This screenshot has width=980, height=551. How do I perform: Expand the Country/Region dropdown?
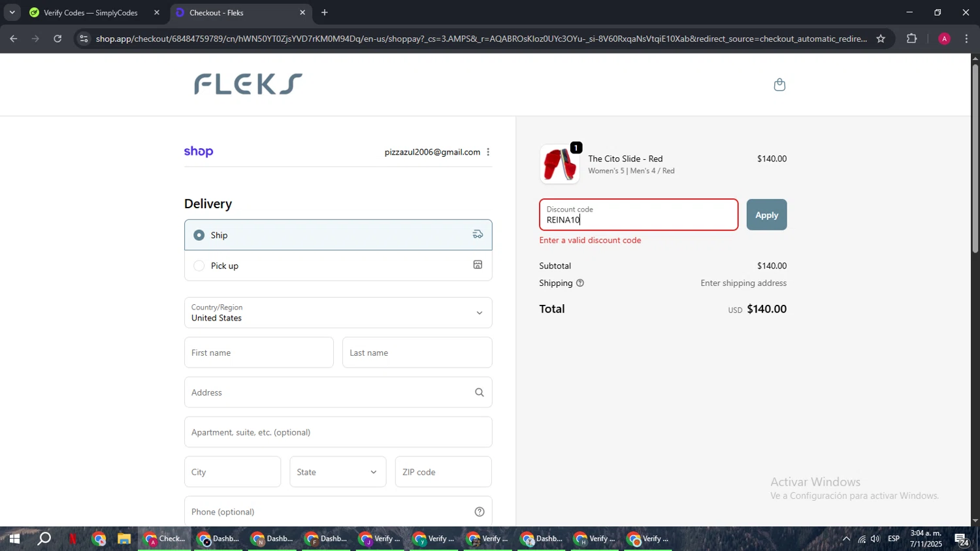coord(338,313)
